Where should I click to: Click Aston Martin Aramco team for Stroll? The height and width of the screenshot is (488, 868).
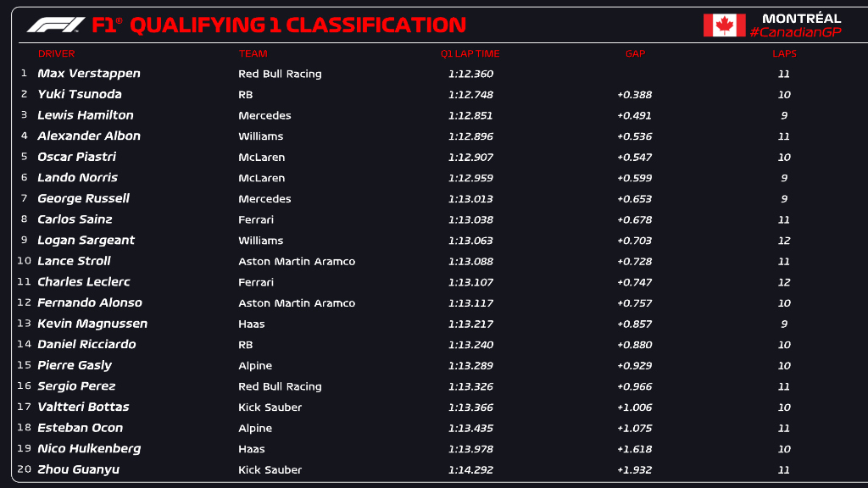(x=297, y=261)
